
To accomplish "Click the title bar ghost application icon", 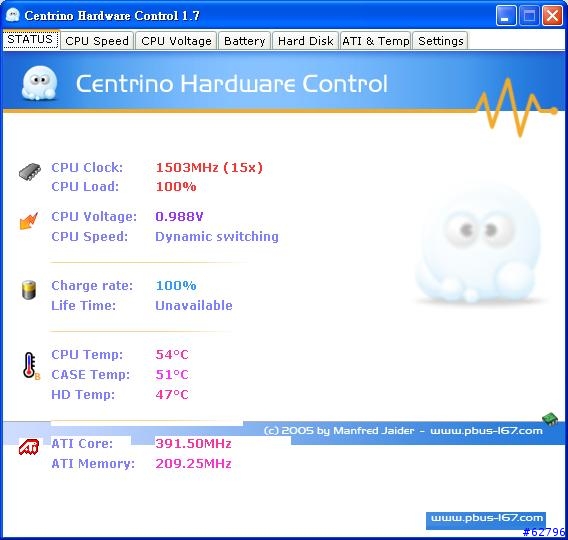I will [13, 15].
